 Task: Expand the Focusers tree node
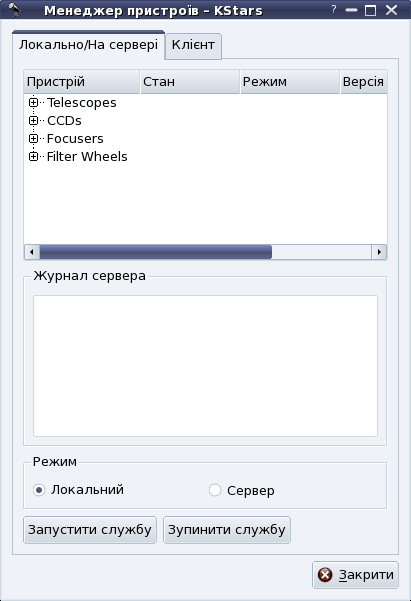[x=33, y=138]
